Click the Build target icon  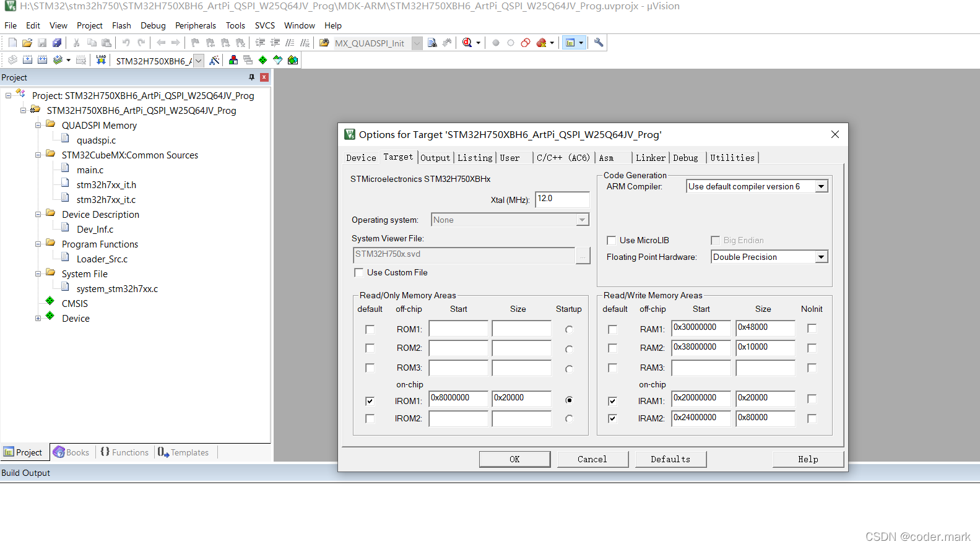27,60
